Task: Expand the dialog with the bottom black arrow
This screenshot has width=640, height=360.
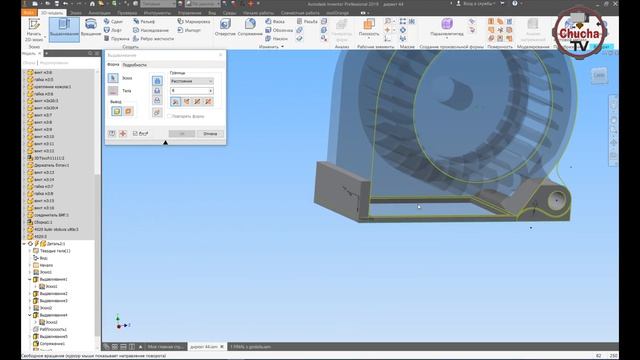Action: click(x=165, y=142)
